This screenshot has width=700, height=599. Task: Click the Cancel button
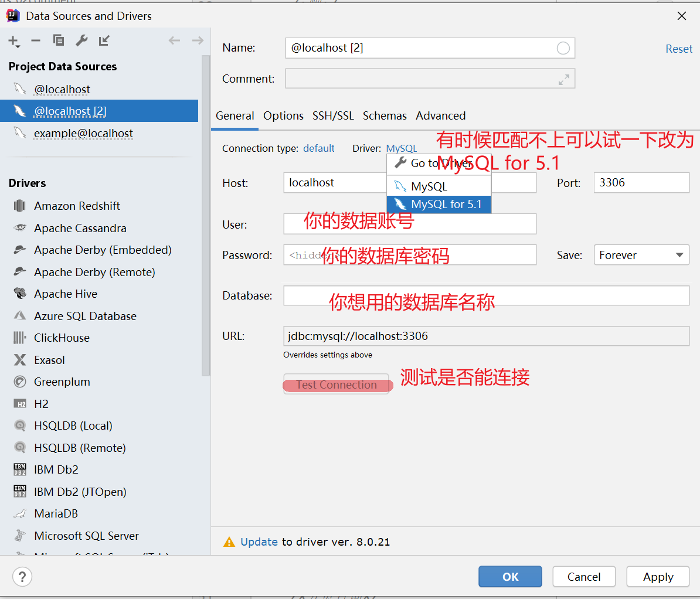(x=584, y=577)
